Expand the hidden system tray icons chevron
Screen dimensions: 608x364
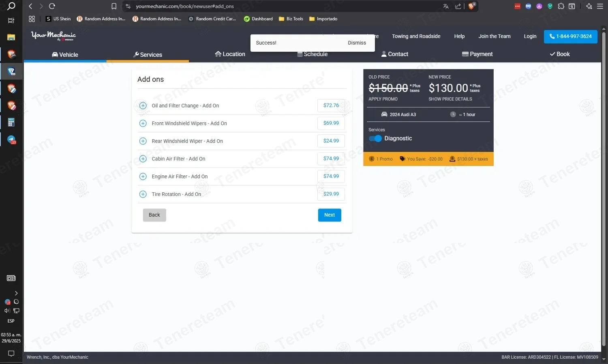click(16, 293)
